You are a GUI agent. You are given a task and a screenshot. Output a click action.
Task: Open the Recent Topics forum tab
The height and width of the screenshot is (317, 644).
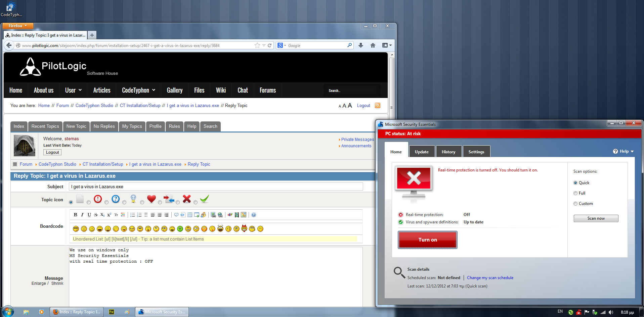[x=45, y=126]
